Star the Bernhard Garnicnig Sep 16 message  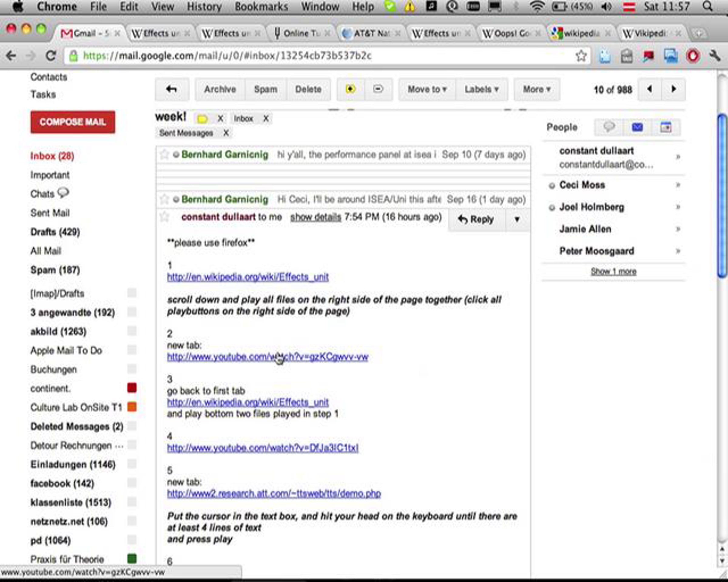coord(164,199)
